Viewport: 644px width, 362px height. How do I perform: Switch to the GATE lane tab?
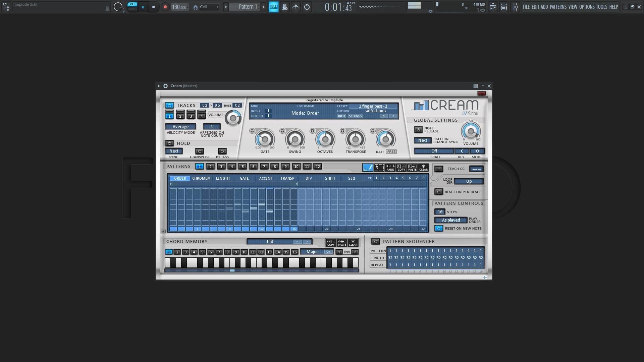coord(244,178)
